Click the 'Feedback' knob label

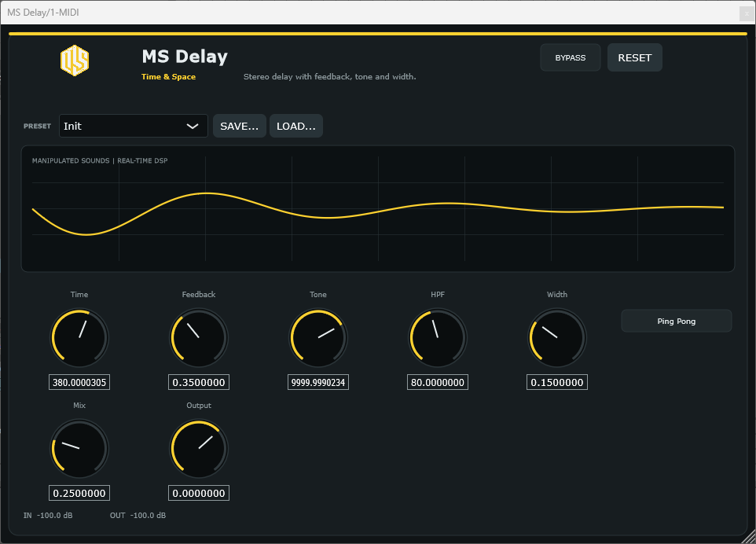[x=199, y=294]
